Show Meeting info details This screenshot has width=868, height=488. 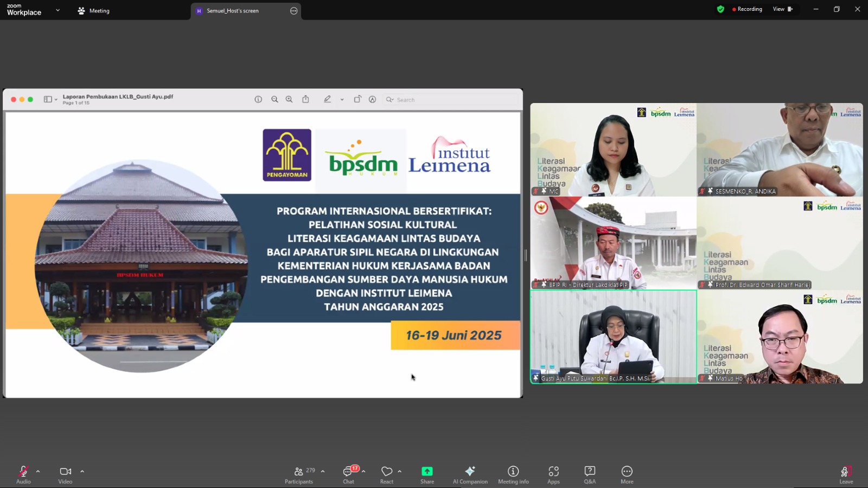pos(513,474)
